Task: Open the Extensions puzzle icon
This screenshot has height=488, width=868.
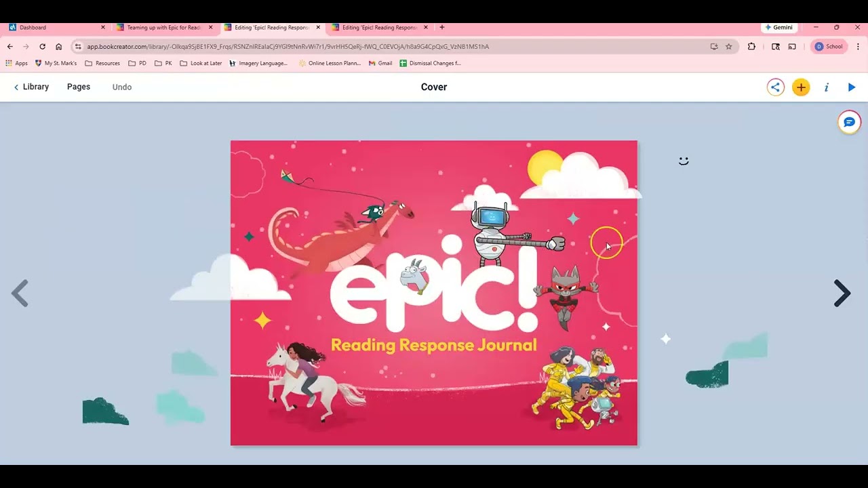Action: coord(751,47)
